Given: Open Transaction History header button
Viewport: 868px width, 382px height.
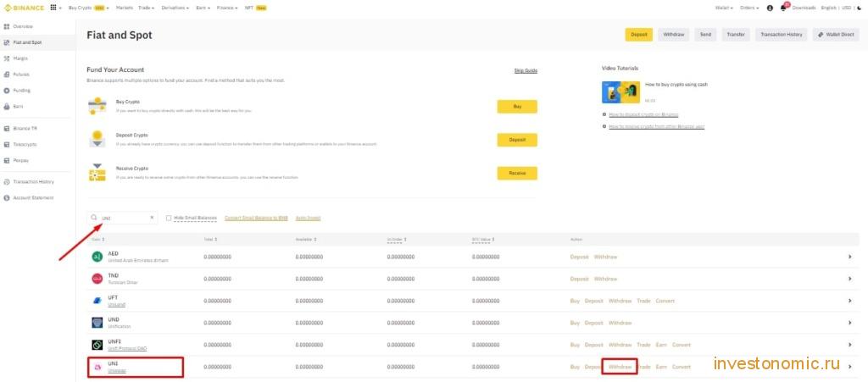Looking at the screenshot, I should click(781, 34).
